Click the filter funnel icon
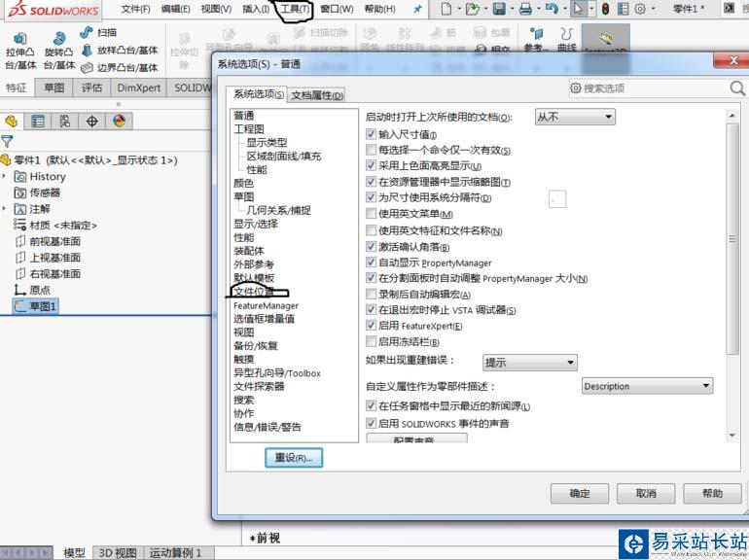This screenshot has height=560, width=749. click(x=7, y=141)
